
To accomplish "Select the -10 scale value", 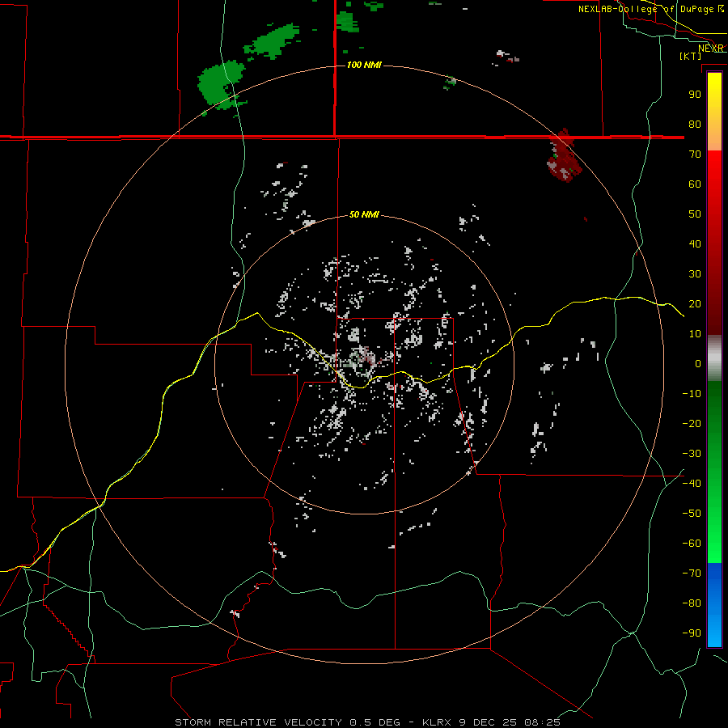I will click(692, 394).
